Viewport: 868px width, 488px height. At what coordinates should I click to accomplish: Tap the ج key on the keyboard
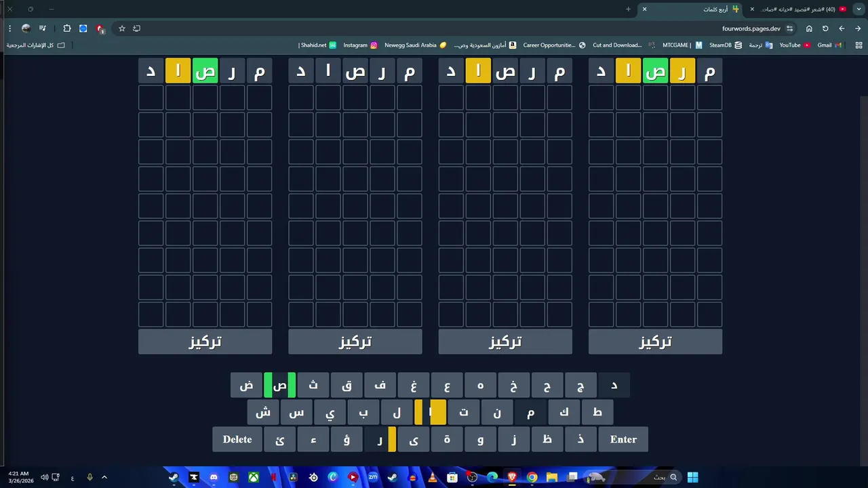(x=580, y=385)
